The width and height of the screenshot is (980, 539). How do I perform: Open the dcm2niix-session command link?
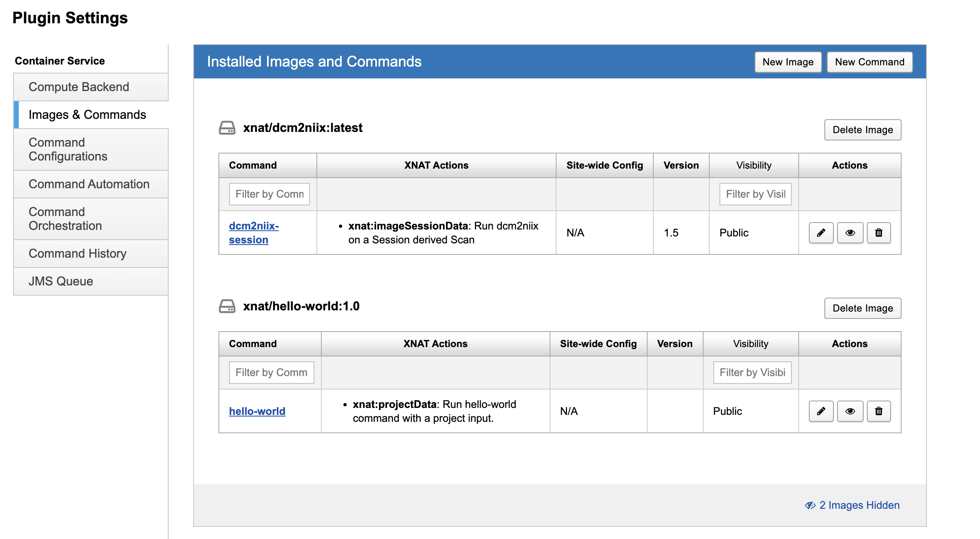click(x=253, y=233)
